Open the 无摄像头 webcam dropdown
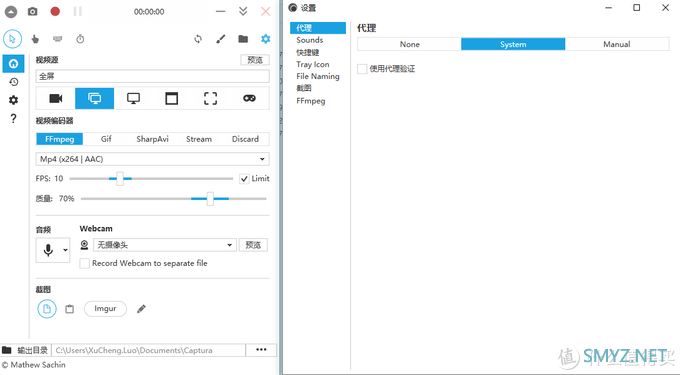 (x=165, y=245)
